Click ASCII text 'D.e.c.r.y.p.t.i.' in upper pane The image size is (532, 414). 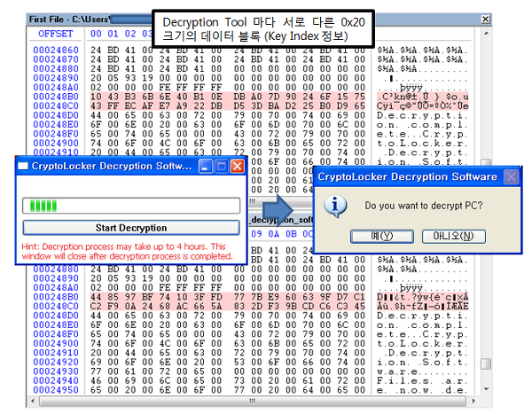click(x=422, y=115)
